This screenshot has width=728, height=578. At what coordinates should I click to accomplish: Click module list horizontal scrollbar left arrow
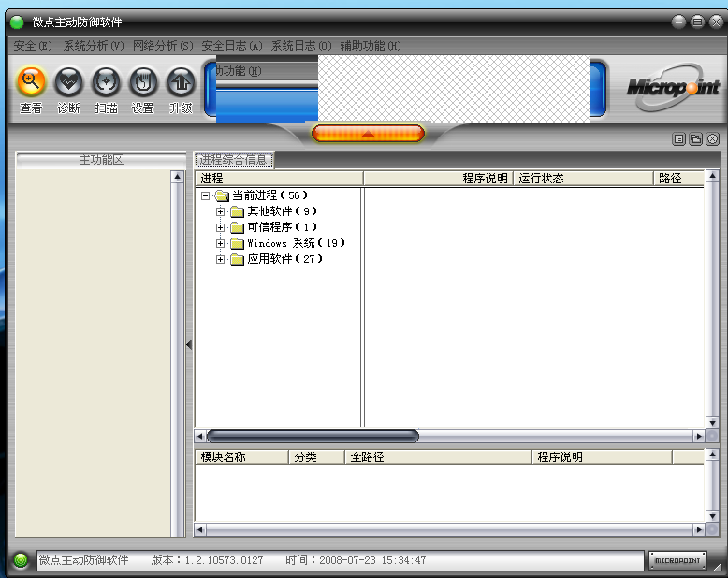200,529
